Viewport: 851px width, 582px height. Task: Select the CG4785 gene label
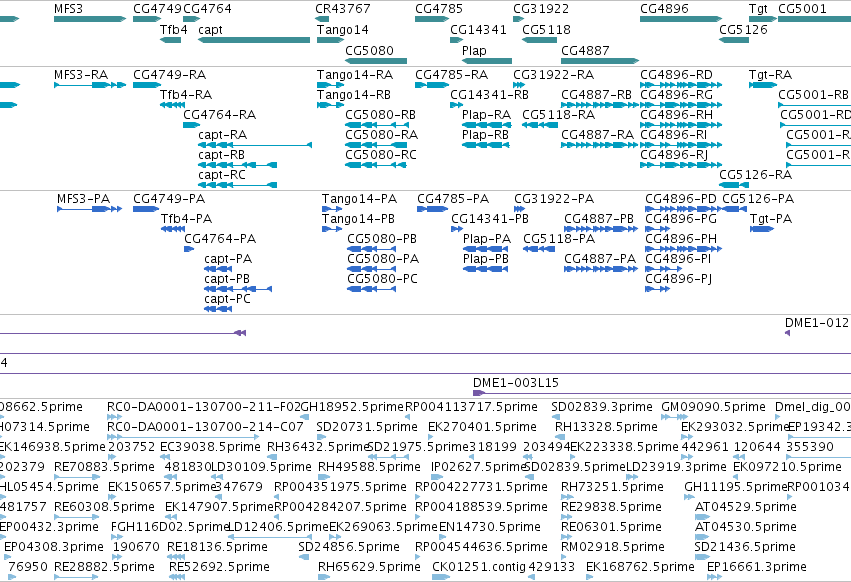pos(439,9)
